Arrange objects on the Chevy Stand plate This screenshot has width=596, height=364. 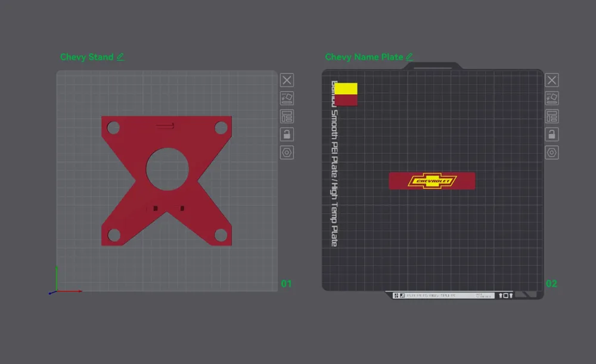click(287, 116)
